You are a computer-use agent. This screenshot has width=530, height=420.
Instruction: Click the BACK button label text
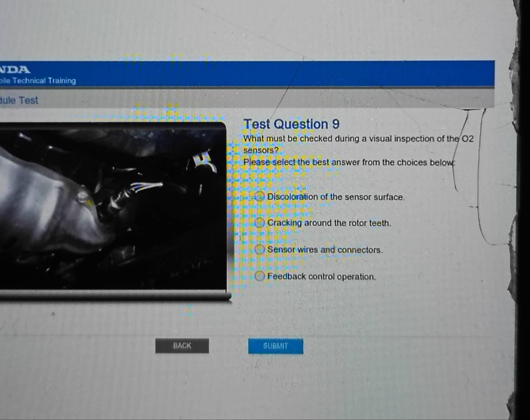coord(182,345)
